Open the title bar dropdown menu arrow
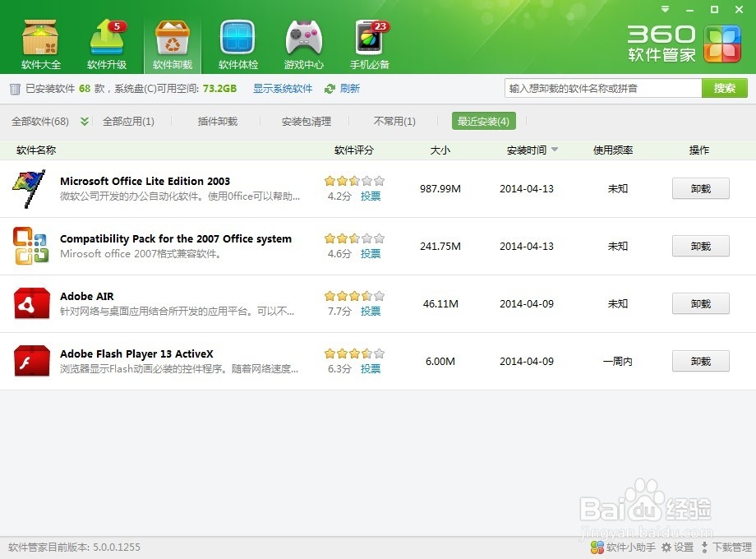756x559 pixels. (666, 9)
